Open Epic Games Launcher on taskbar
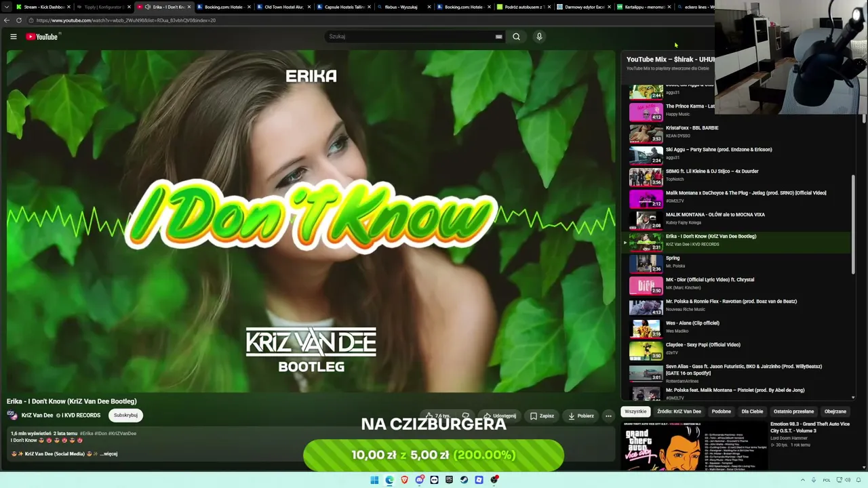This screenshot has height=488, width=868. 449,480
